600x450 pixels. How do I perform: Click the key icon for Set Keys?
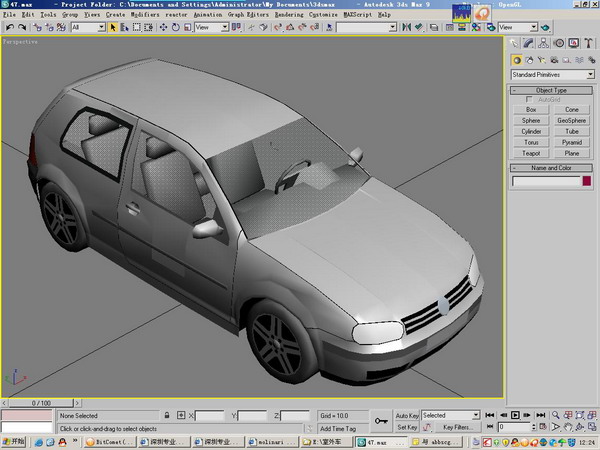[x=380, y=420]
